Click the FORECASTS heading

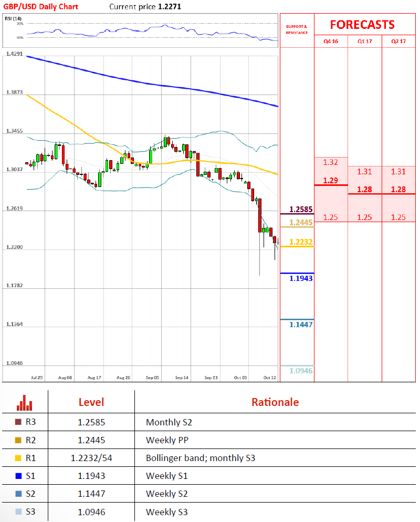coord(362,25)
